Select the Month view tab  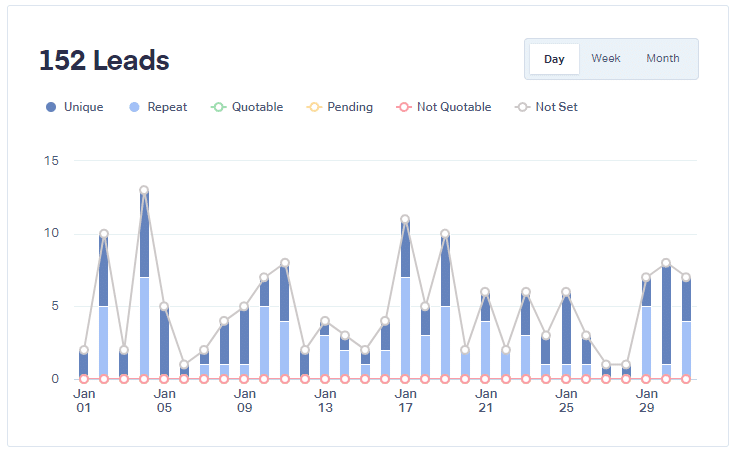coord(662,59)
